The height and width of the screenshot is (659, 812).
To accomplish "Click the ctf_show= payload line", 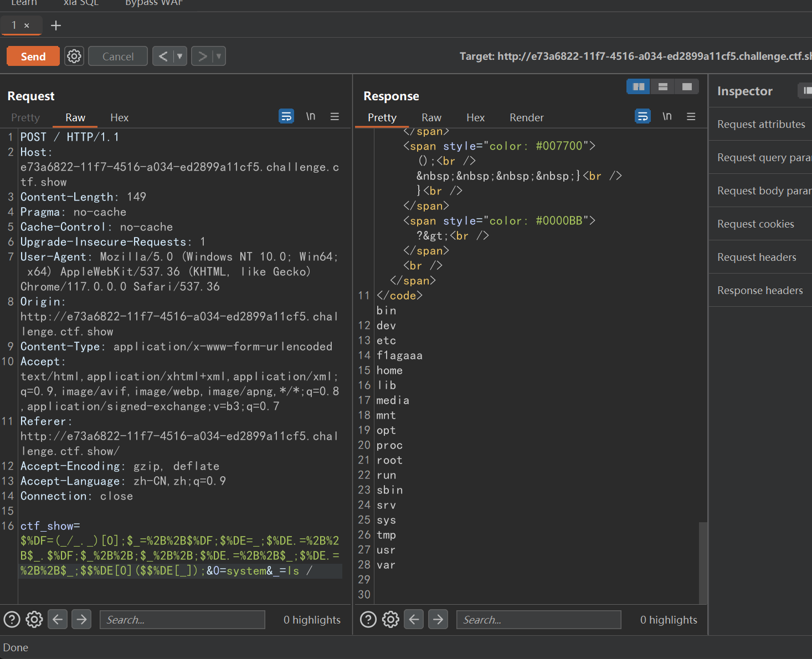I will [x=50, y=526].
